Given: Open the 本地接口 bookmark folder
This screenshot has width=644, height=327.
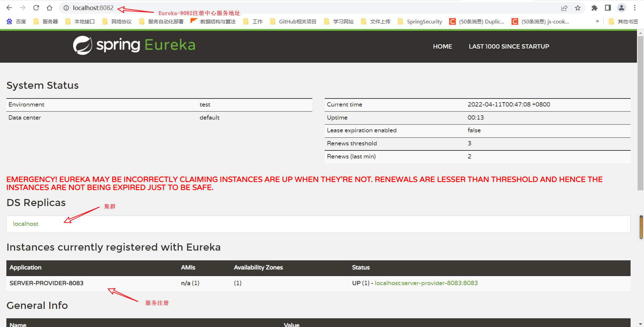Looking at the screenshot, I should tap(80, 21).
